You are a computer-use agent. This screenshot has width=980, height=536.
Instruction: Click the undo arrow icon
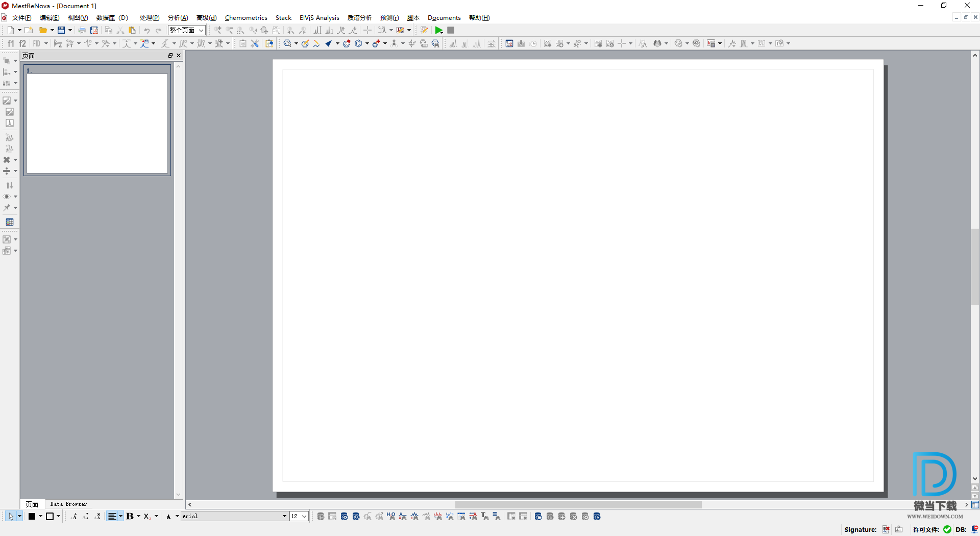[x=147, y=30]
